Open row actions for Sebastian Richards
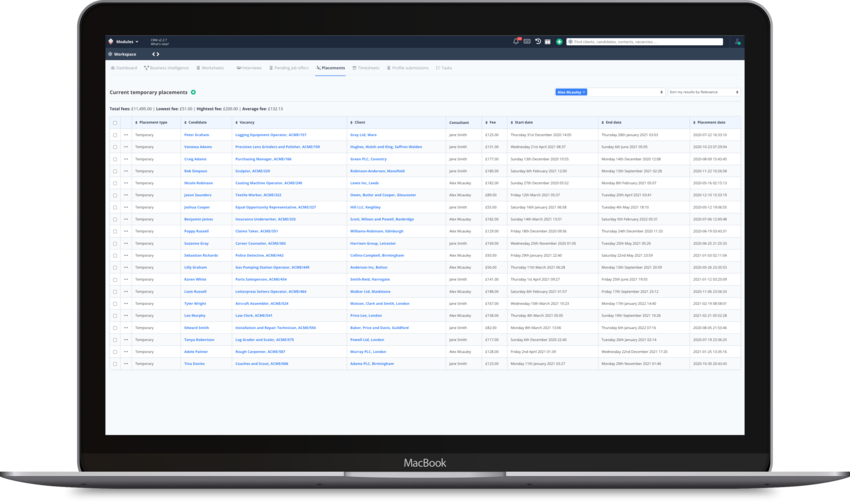Image resolution: width=850 pixels, height=503 pixels. click(126, 255)
